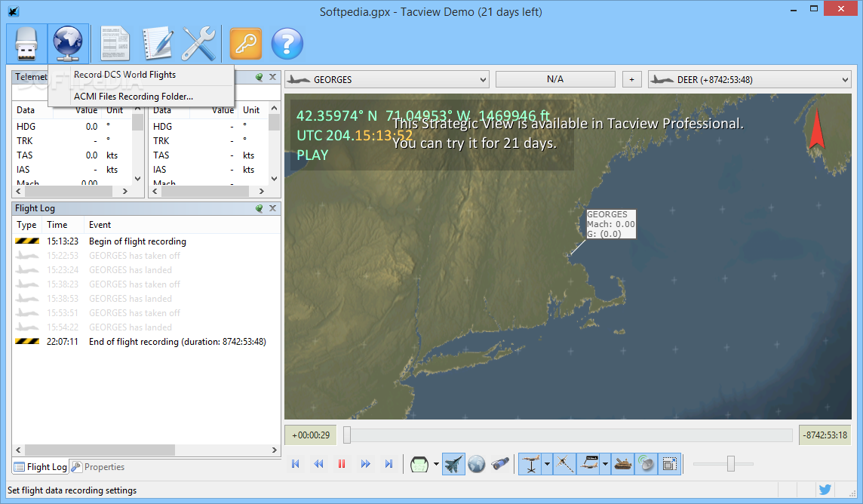Image resolution: width=863 pixels, height=504 pixels.
Task: Expand the aircraft stand options dropdown arrow
Action: click(x=547, y=464)
